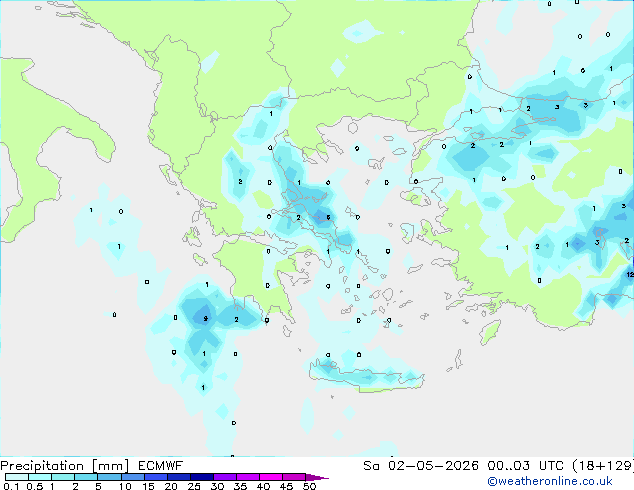The width and height of the screenshot is (634, 490).
Task: Select the 1–2 mm legend swatch
Action: (63, 477)
